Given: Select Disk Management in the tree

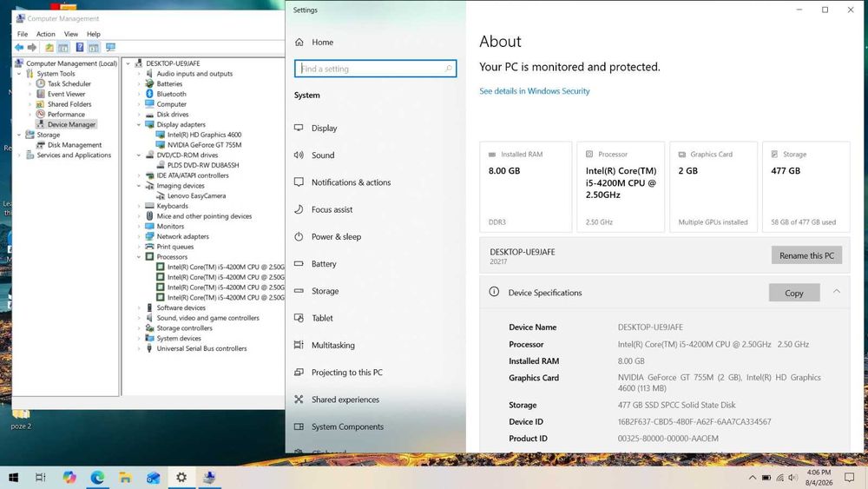Looking at the screenshot, I should tap(74, 145).
